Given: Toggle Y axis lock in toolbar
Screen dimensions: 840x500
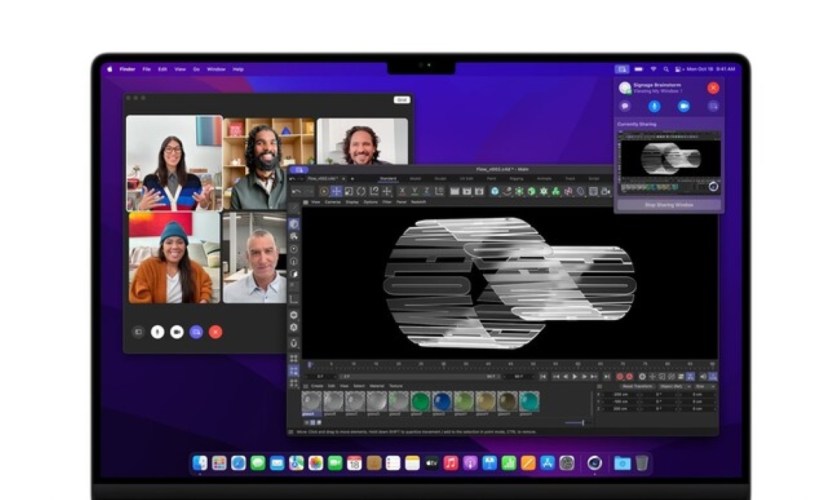Looking at the screenshot, I should [415, 191].
